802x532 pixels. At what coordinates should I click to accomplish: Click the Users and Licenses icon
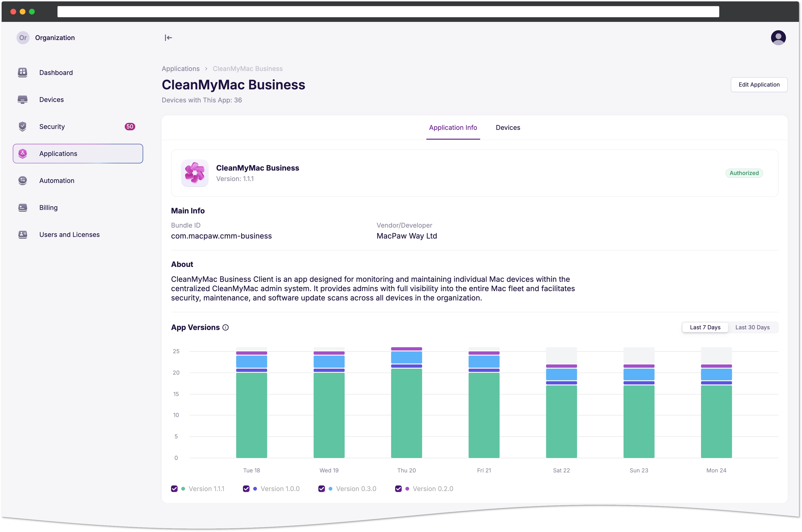pos(22,234)
